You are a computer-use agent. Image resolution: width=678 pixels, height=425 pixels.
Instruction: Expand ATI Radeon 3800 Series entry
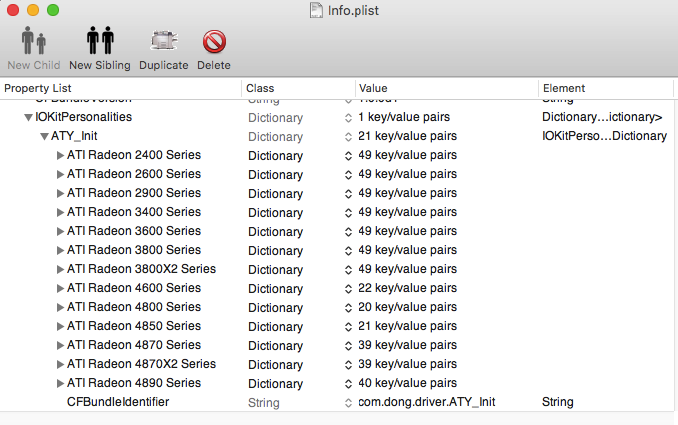click(61, 250)
